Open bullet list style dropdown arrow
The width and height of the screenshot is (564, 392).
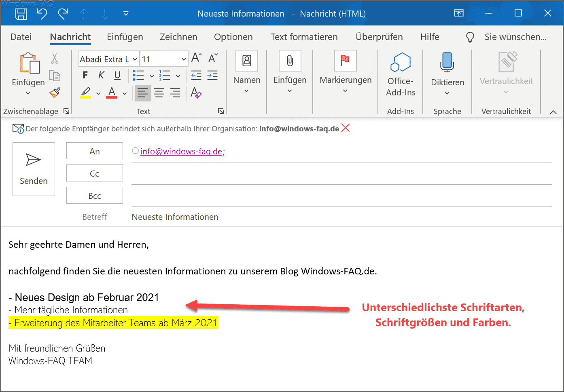[152, 76]
